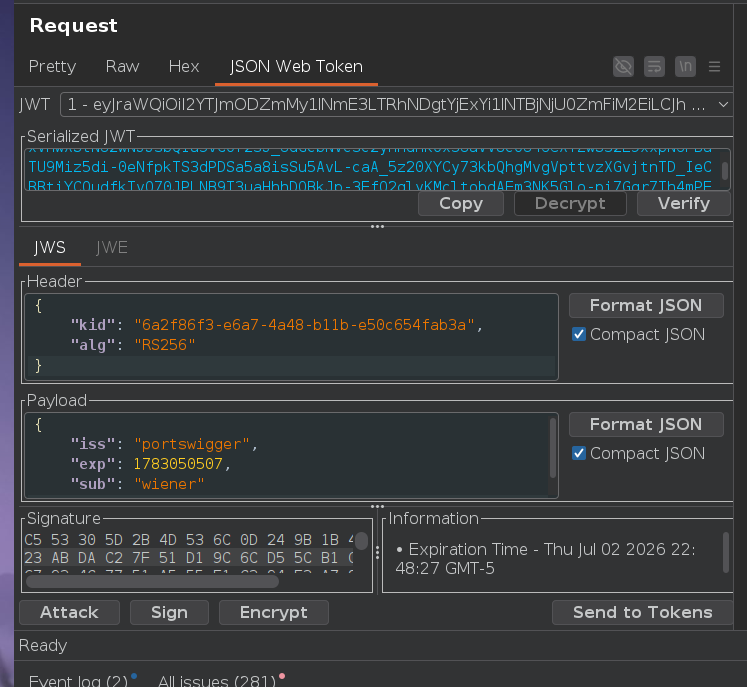Click splitter dots below Serialized JWT panel
This screenshot has height=687, width=747.
[377, 226]
